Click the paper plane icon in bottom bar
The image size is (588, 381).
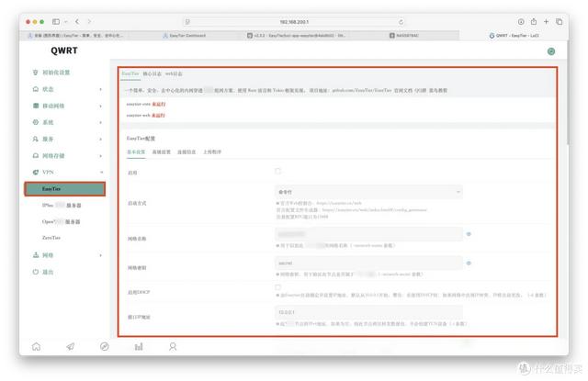(71, 346)
